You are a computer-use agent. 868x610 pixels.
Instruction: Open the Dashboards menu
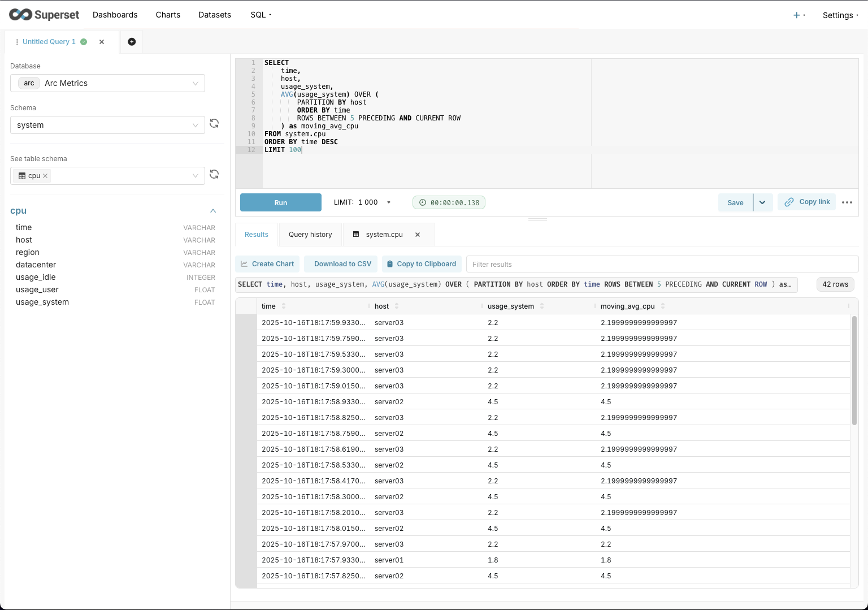point(115,15)
